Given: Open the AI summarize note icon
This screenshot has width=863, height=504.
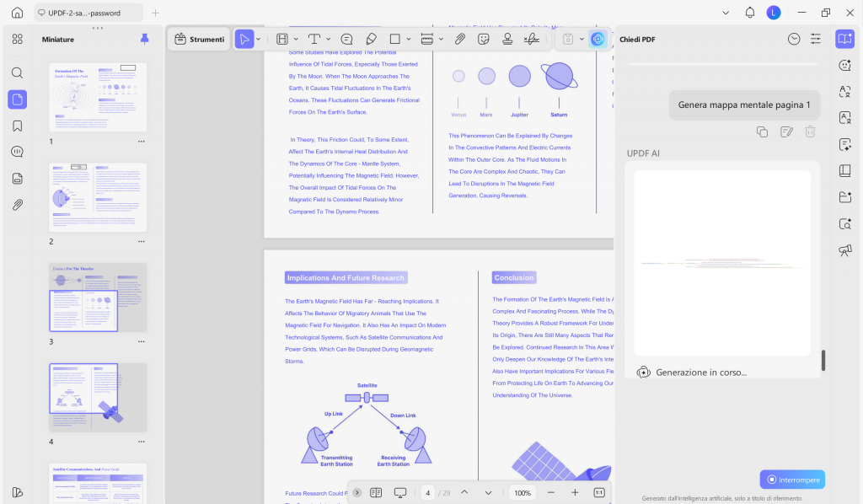Looking at the screenshot, I should 844,144.
